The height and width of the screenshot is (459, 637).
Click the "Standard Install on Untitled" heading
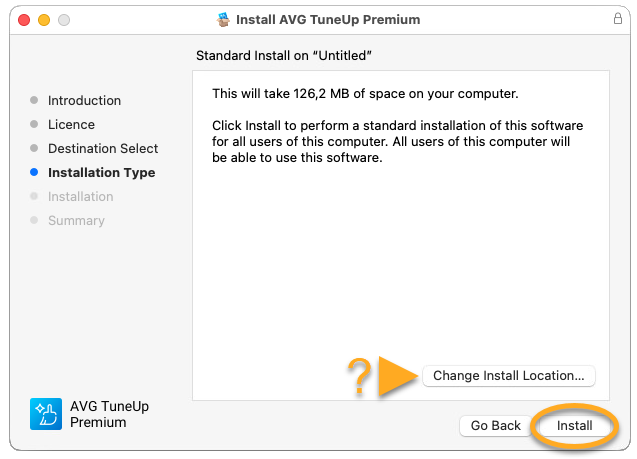(291, 55)
